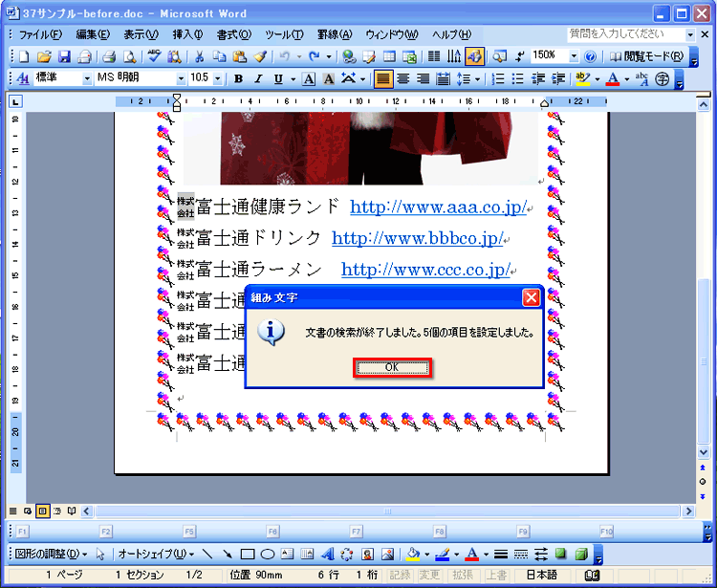
Task: Click the red font color button in formatting toolbar
Action: tap(613, 78)
